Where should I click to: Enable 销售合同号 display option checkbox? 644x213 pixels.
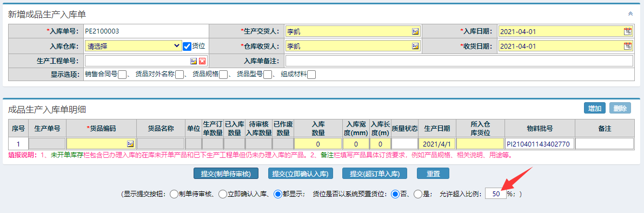[122, 75]
